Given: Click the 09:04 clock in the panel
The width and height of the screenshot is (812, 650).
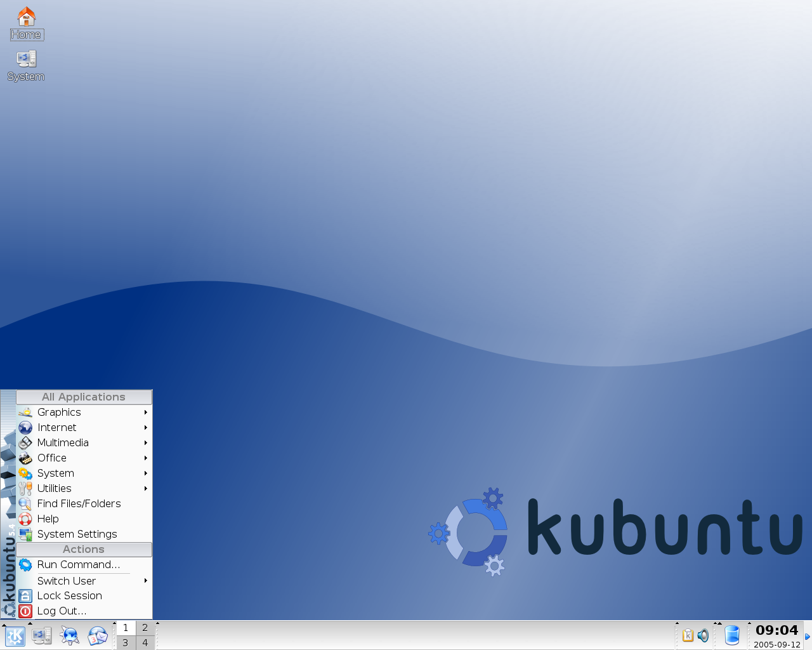Looking at the screenshot, I should pos(777,630).
